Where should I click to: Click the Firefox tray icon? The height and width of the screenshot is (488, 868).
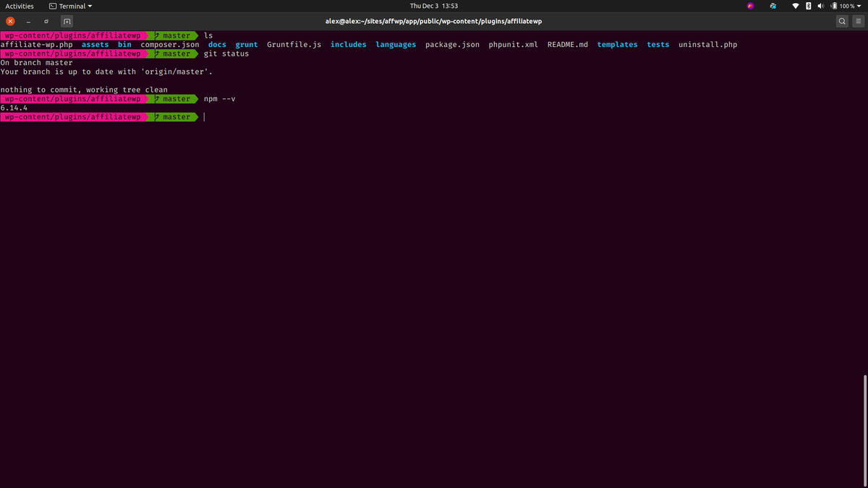point(750,6)
